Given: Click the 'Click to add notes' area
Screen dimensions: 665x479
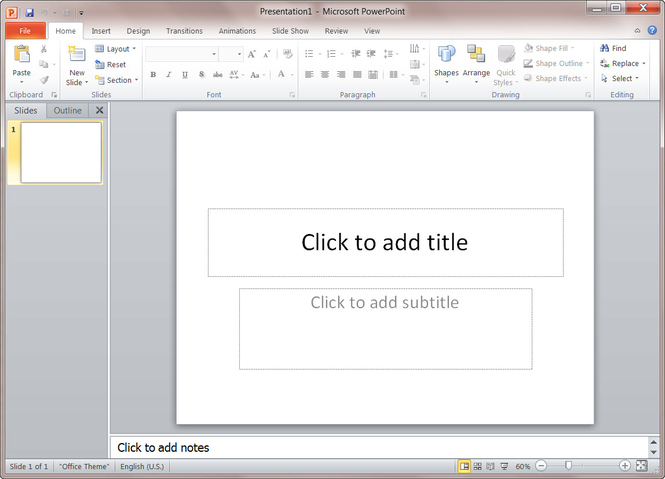Looking at the screenshot, I should tap(379, 447).
